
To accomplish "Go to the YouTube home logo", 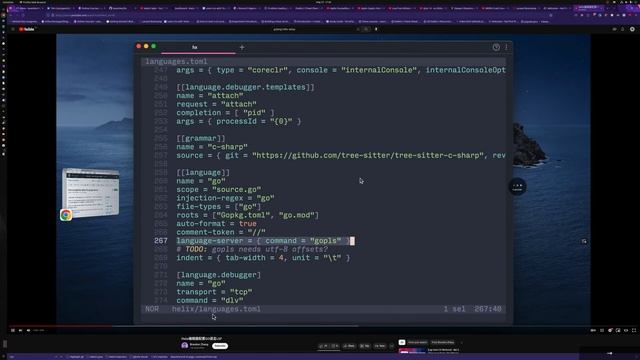I will pos(27,29).
